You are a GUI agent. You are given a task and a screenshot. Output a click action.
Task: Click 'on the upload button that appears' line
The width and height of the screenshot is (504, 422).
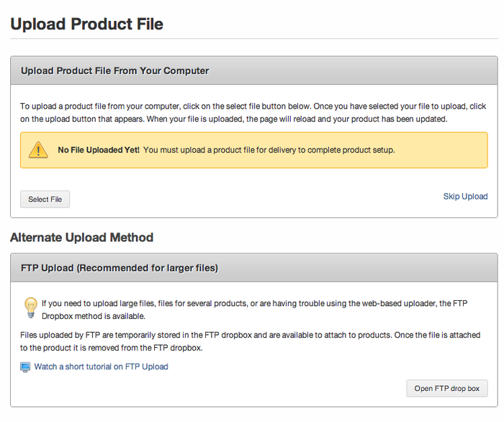pos(234,120)
